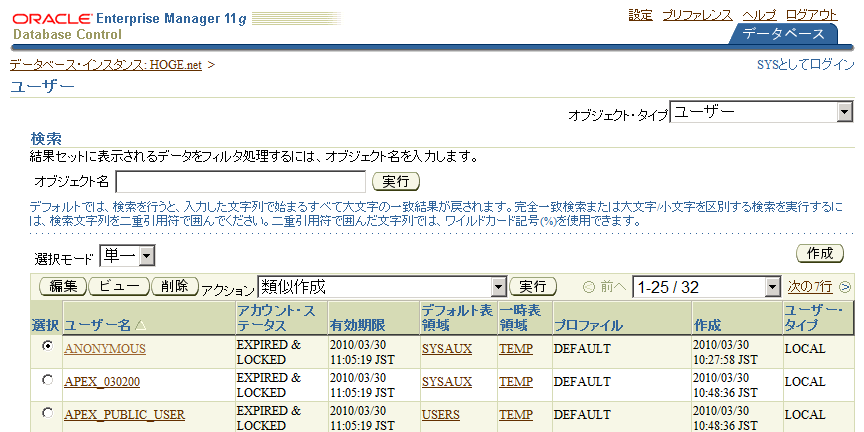Open the プリファレンス link
The height and width of the screenshot is (432, 864).
click(697, 15)
